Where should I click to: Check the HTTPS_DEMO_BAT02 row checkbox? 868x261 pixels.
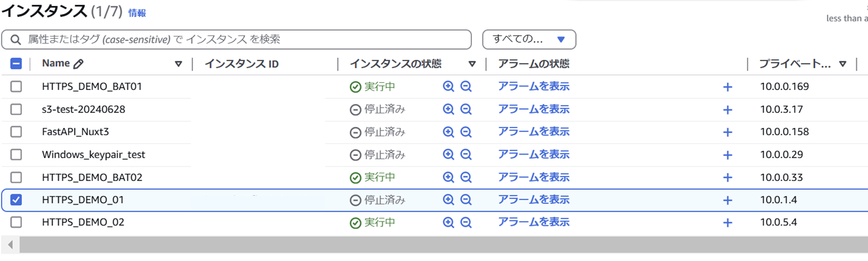[x=16, y=177]
